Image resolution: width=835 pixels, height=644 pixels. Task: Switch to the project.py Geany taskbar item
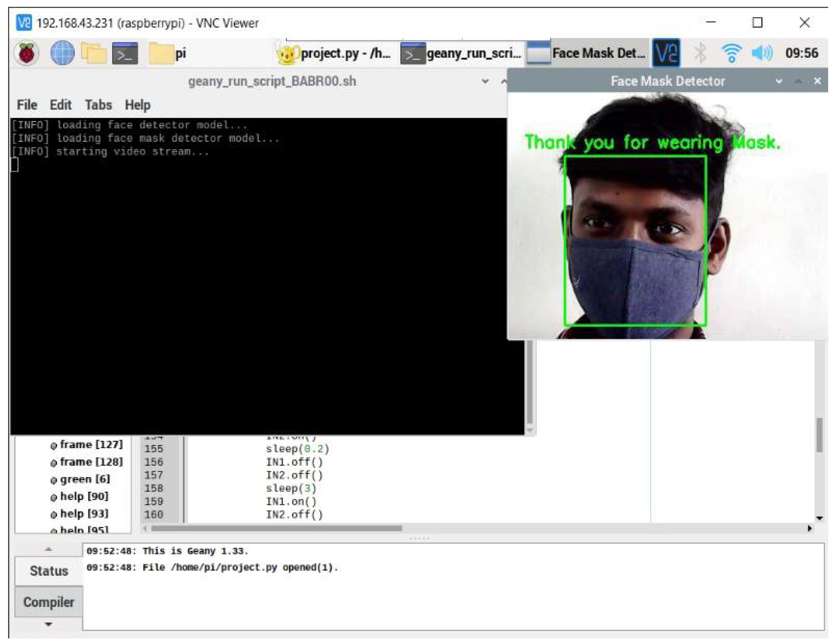(334, 53)
